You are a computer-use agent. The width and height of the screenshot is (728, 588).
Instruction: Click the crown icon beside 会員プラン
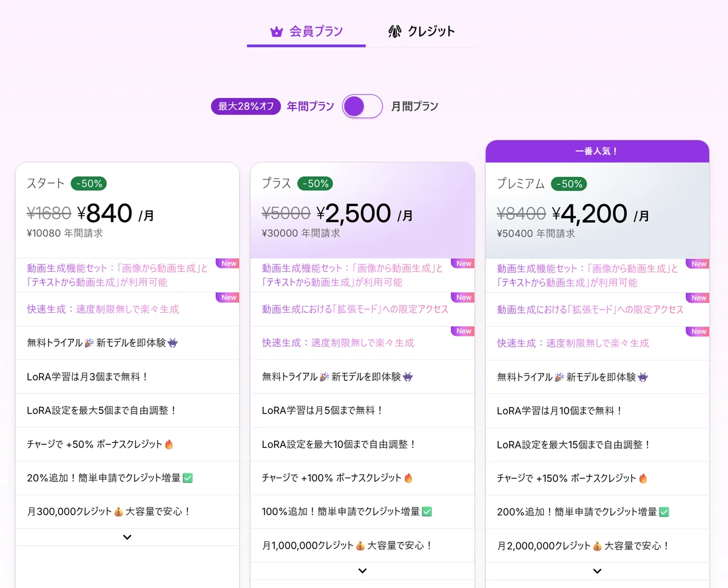pos(277,32)
